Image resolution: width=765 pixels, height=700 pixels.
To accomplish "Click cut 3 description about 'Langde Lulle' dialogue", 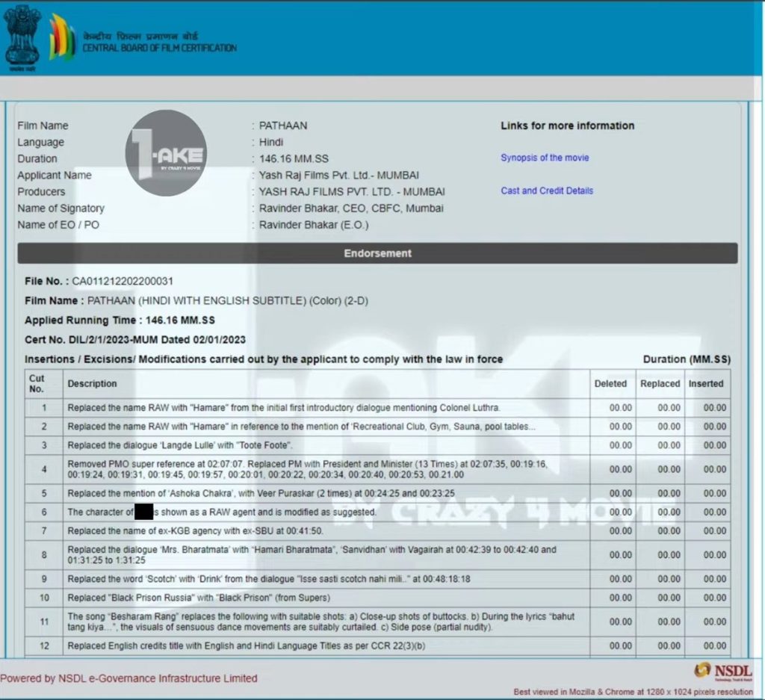I will coord(180,445).
